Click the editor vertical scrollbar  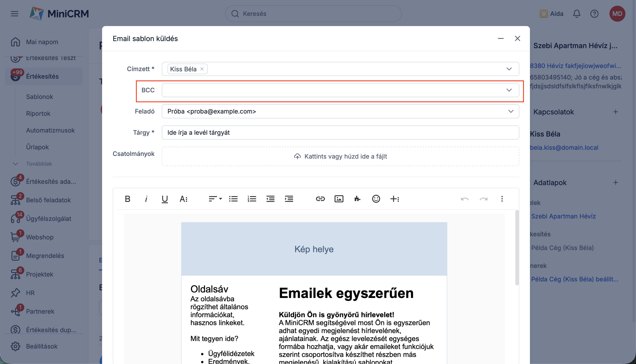click(x=517, y=248)
